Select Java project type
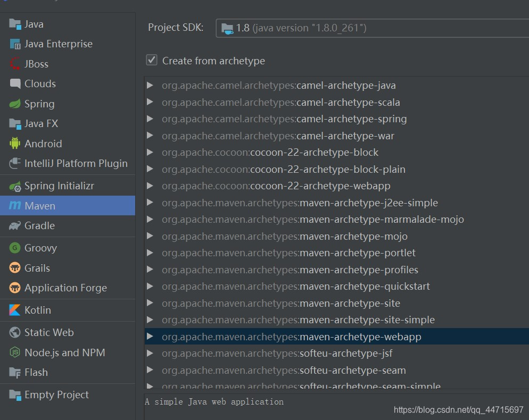 tap(34, 24)
